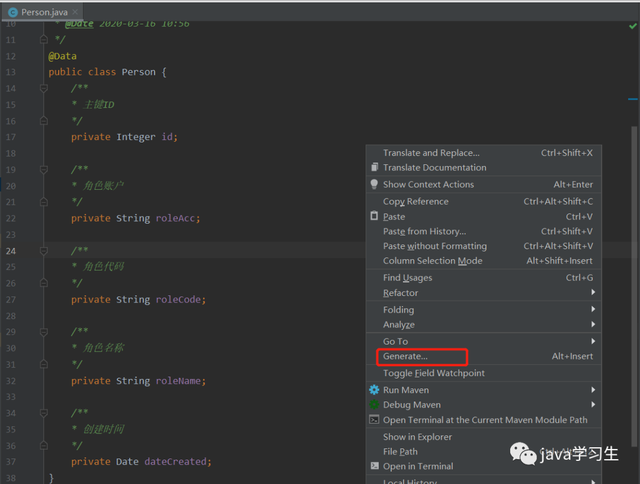Select Toggle Field Watchpoint
This screenshot has height=484, width=640.
(x=484, y=373)
